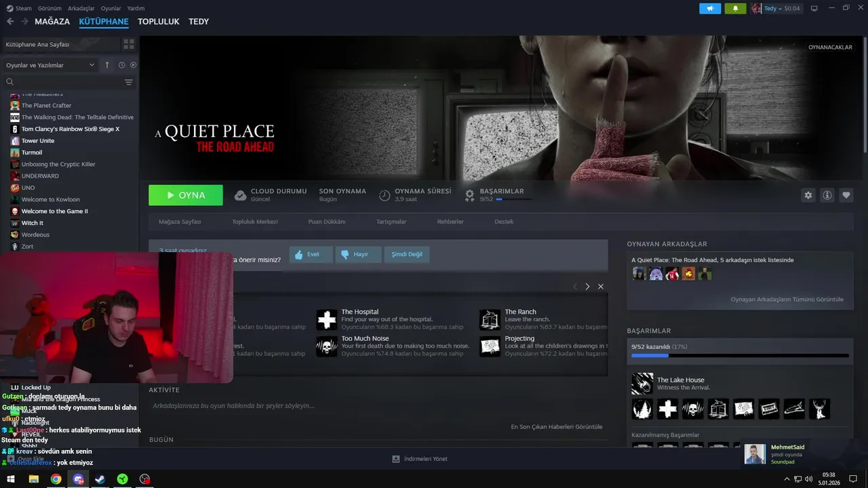Click the Hayır thumbs-down button
The image size is (868, 488).
pos(358,254)
